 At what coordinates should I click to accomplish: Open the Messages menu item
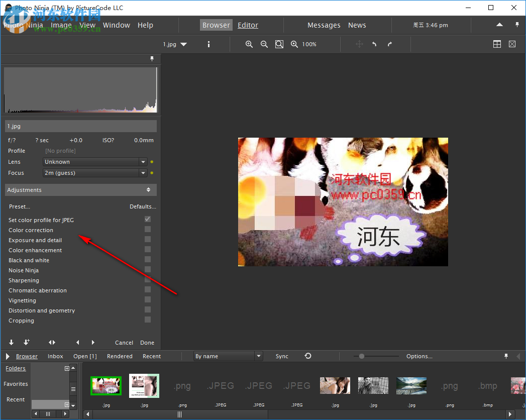[x=324, y=25]
